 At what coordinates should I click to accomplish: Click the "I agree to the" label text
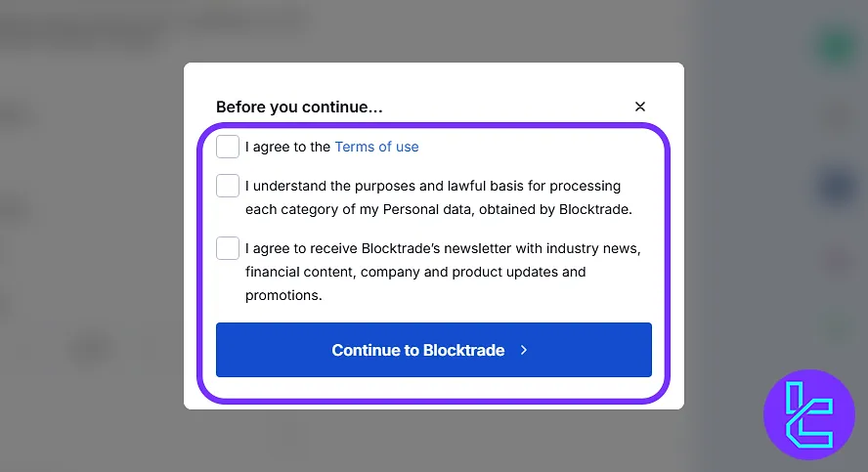pyautogui.click(x=288, y=147)
